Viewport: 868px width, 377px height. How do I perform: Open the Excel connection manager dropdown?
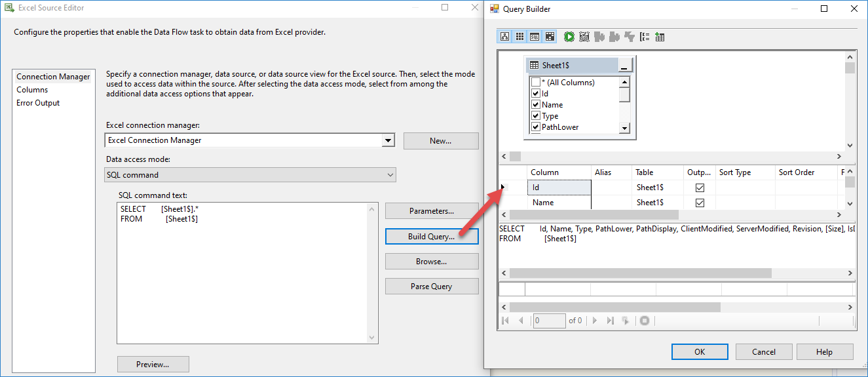click(388, 140)
